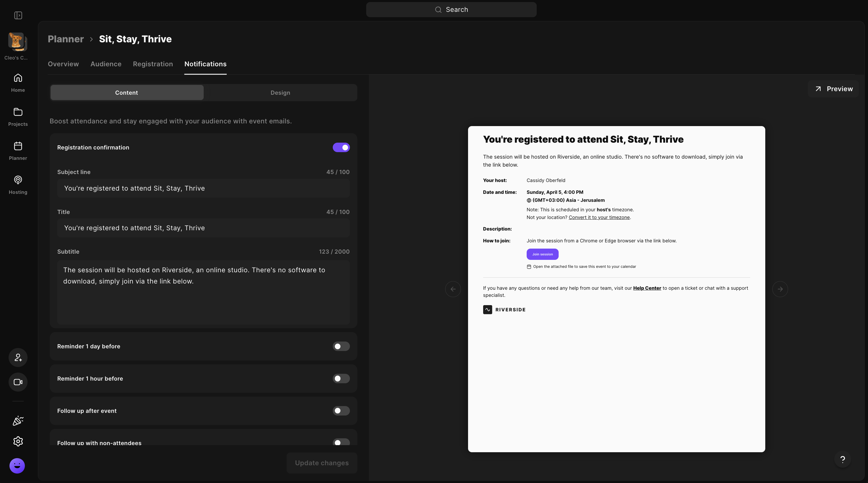Click the Subtitle character count 123 / 2000

pos(334,252)
